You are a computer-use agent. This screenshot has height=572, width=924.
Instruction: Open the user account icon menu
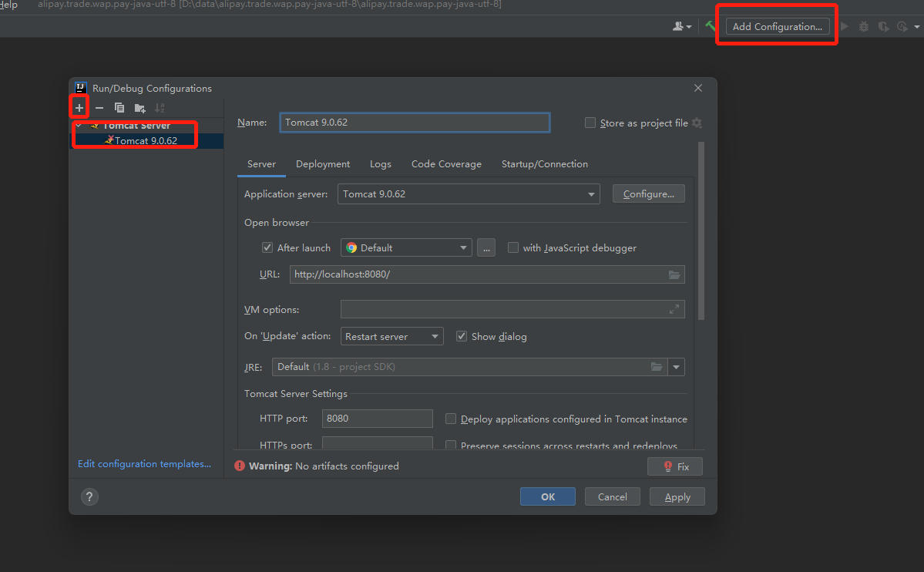(682, 26)
